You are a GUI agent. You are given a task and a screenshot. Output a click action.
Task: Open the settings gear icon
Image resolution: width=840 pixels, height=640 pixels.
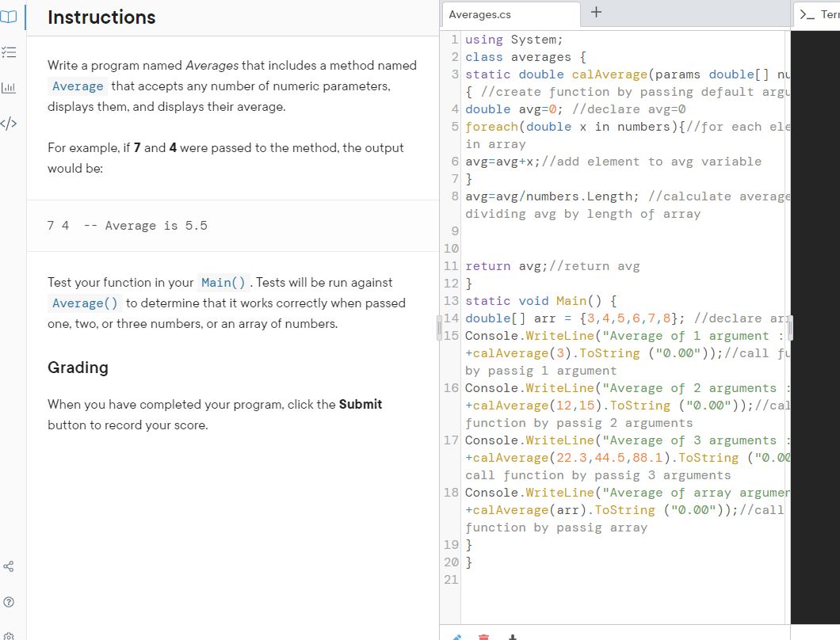(9, 634)
